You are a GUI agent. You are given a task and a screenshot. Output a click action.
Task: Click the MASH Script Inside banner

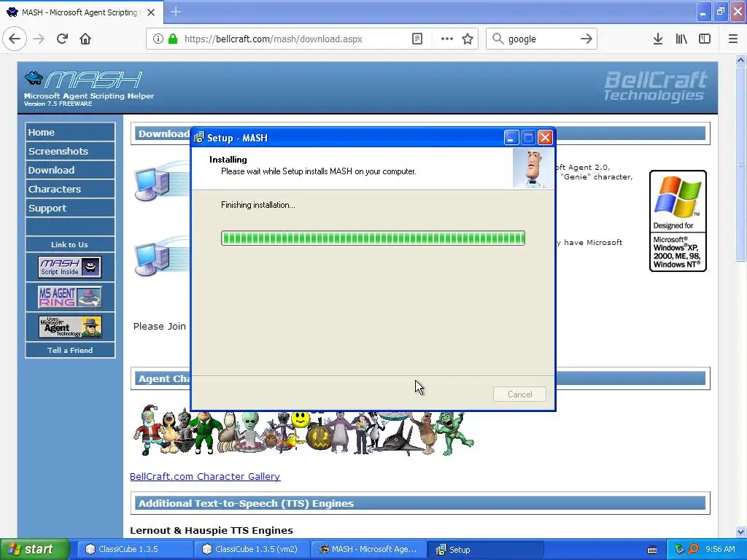point(69,267)
